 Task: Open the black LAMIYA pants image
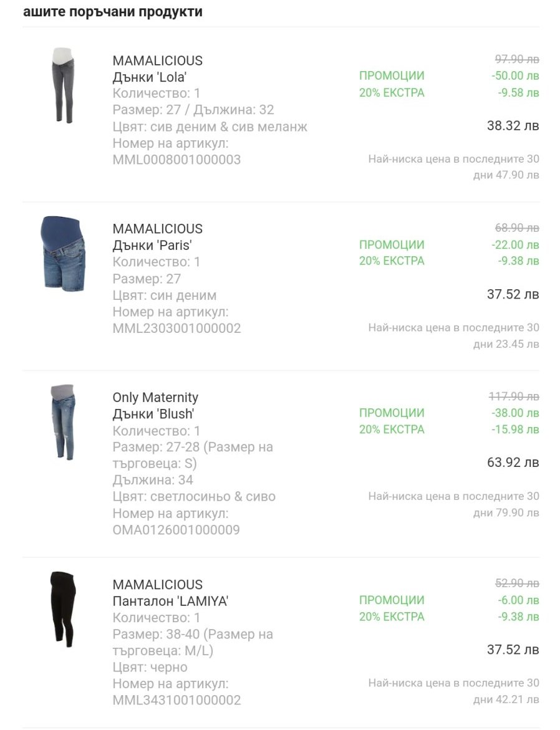[62, 609]
